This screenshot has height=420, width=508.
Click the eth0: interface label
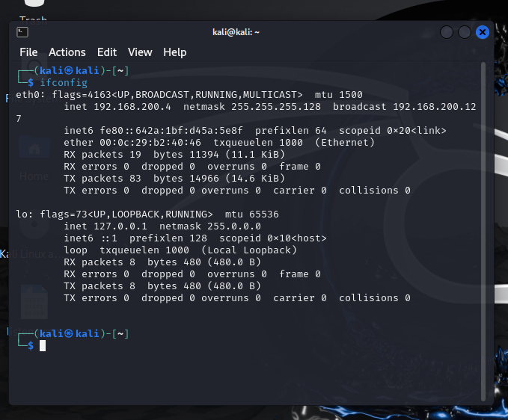pos(30,95)
